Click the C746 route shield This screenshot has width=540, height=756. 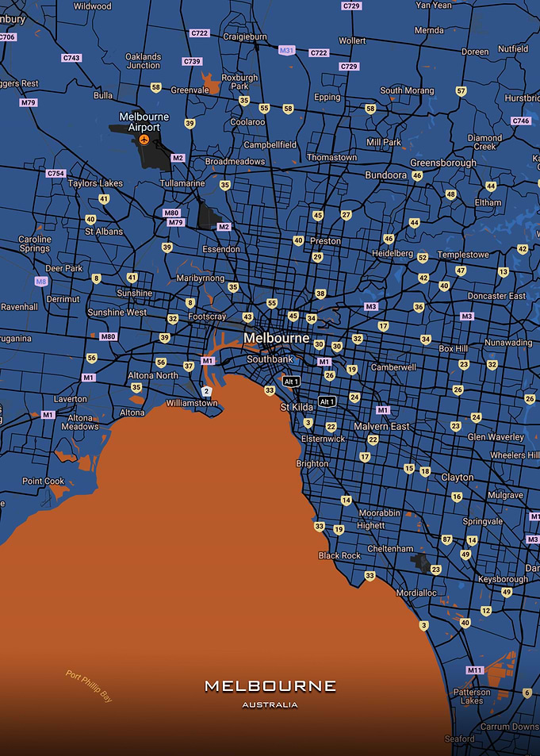tap(521, 121)
